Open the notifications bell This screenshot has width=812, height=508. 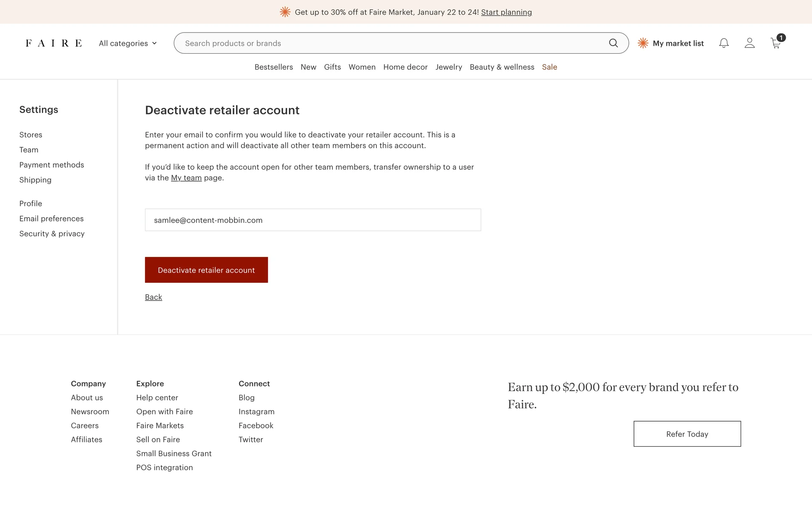724,43
